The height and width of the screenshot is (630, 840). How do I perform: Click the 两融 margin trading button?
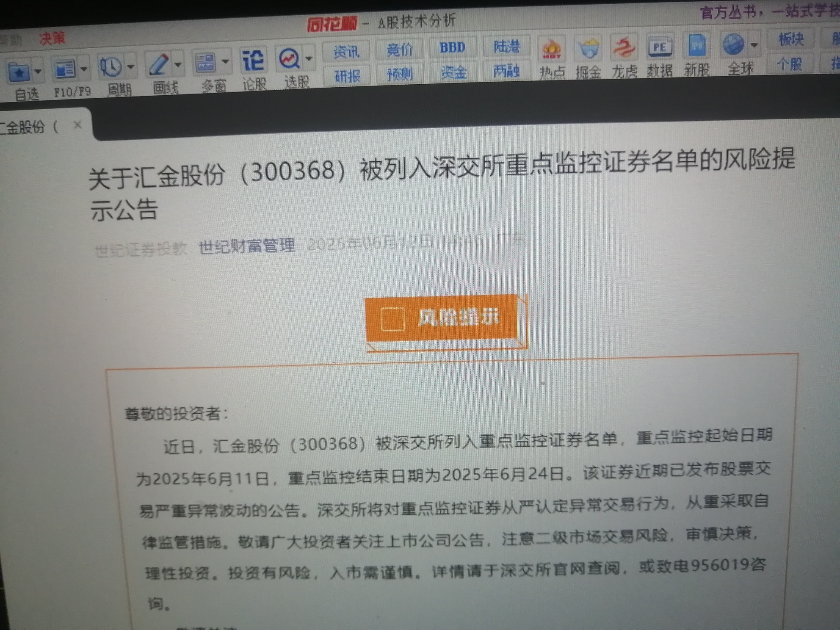tap(506, 71)
